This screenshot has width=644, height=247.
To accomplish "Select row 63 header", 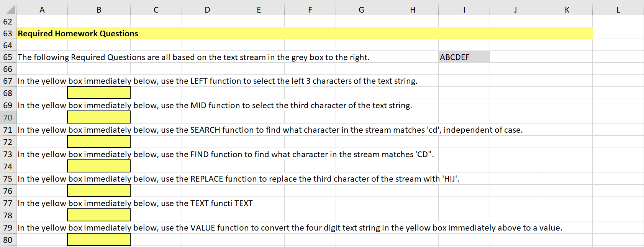I will point(8,33).
